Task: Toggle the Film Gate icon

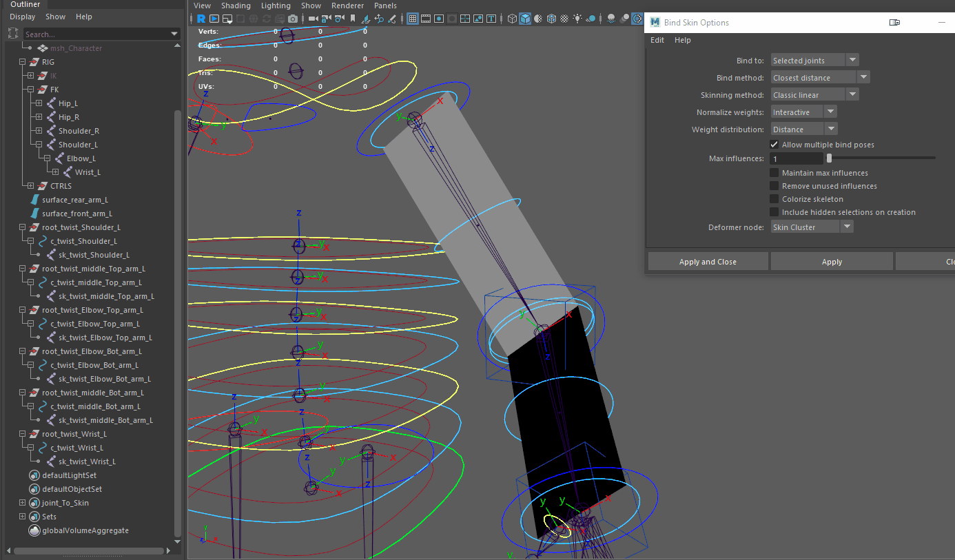Action: coord(426,19)
